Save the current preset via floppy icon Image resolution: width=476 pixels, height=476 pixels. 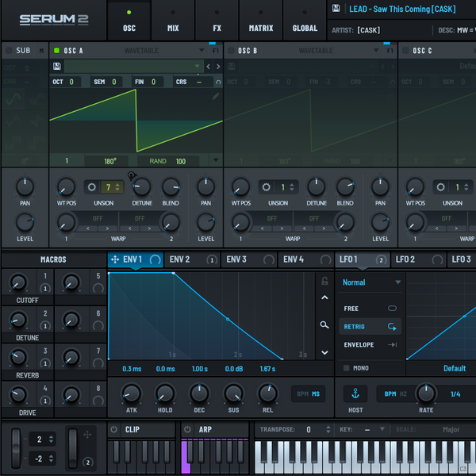tap(336, 8)
